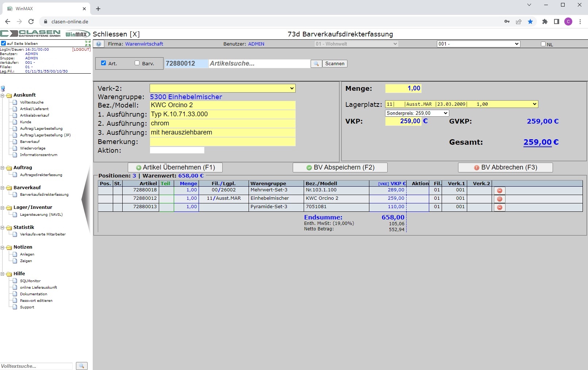Click the Notizen folder icon

[9, 248]
